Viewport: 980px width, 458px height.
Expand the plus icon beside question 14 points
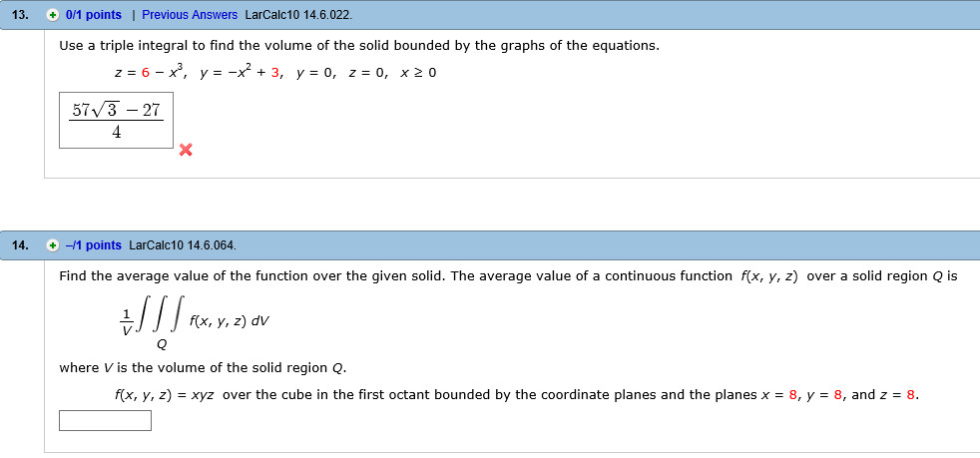[x=54, y=245]
